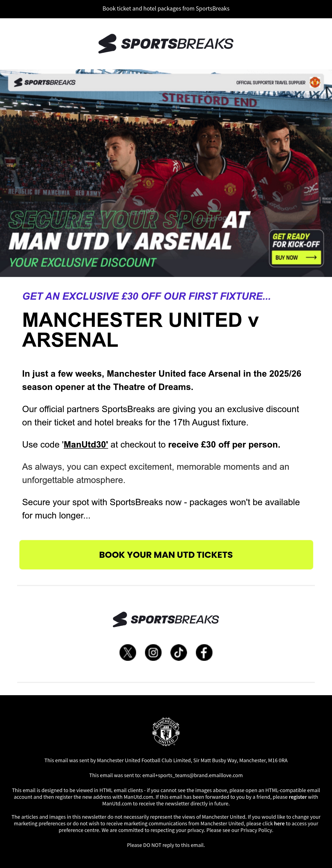Open the Privacy Policy link
Image resolution: width=332 pixels, height=868 pixels.
coord(256,830)
